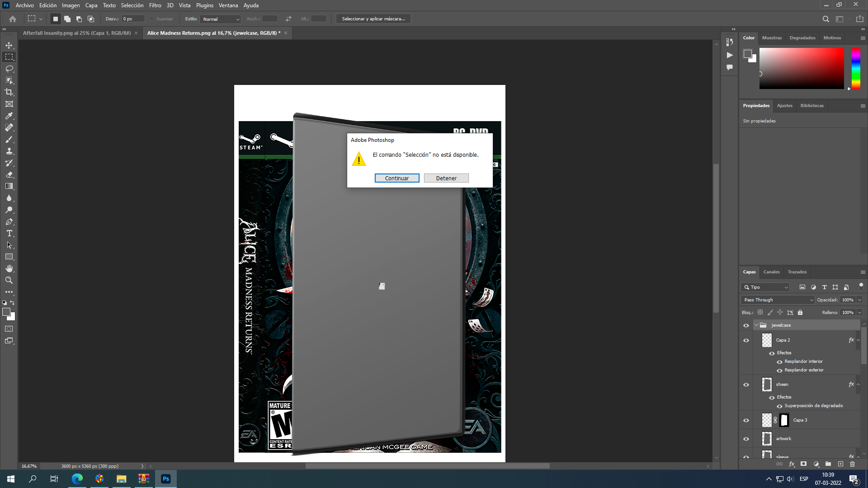868x488 pixels.
Task: Hide the Capa 3 layer
Action: [746, 420]
